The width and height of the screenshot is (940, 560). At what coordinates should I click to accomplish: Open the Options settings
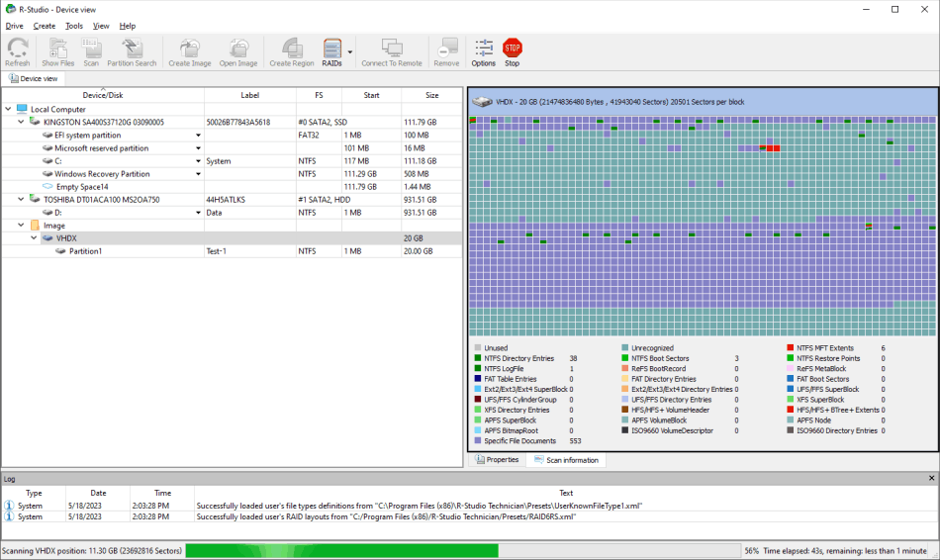(x=483, y=52)
